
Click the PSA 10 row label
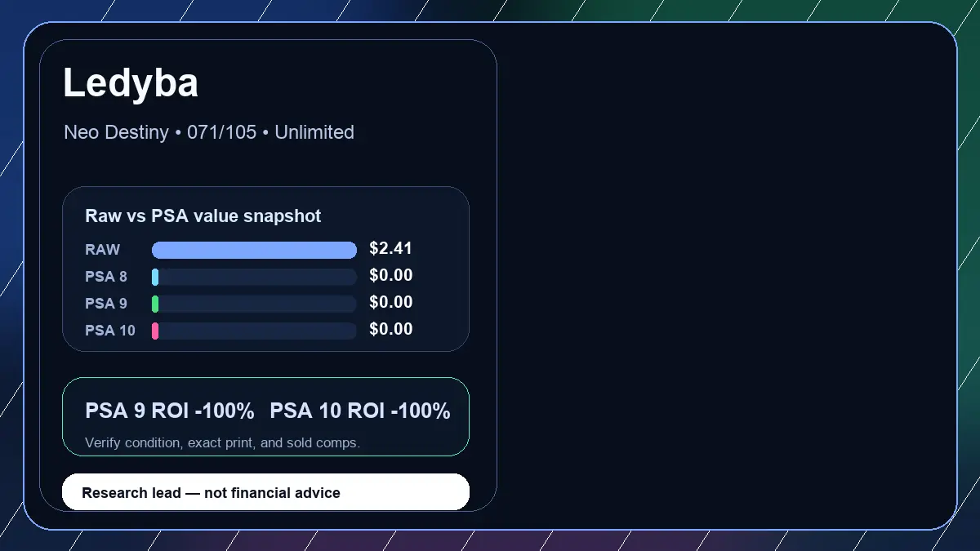pos(110,331)
